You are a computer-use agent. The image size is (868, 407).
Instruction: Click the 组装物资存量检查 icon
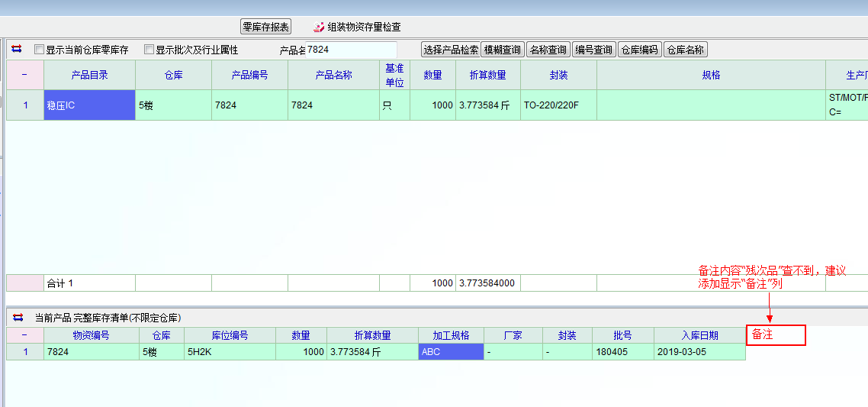pos(319,27)
